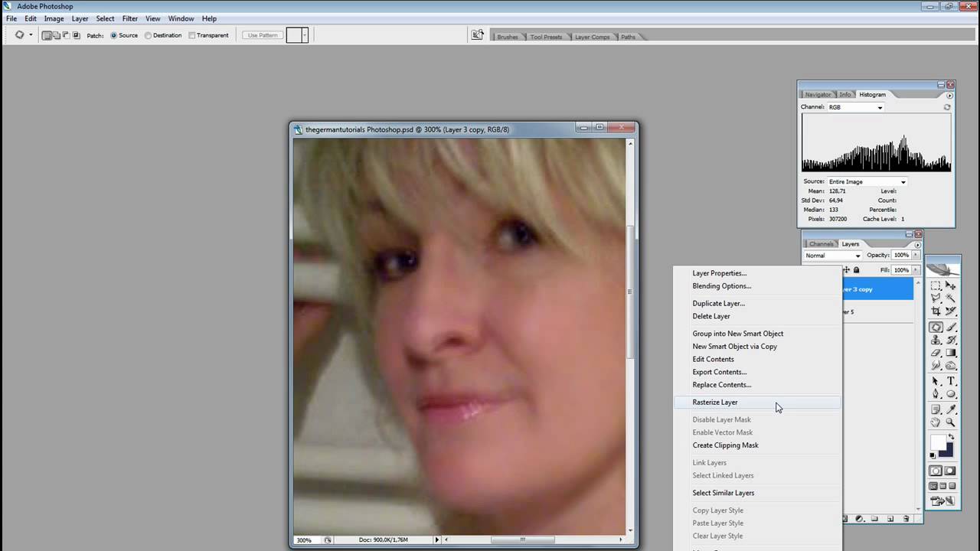The width and height of the screenshot is (980, 551).
Task: Select the Magic Wand tool
Action: pyautogui.click(x=951, y=297)
